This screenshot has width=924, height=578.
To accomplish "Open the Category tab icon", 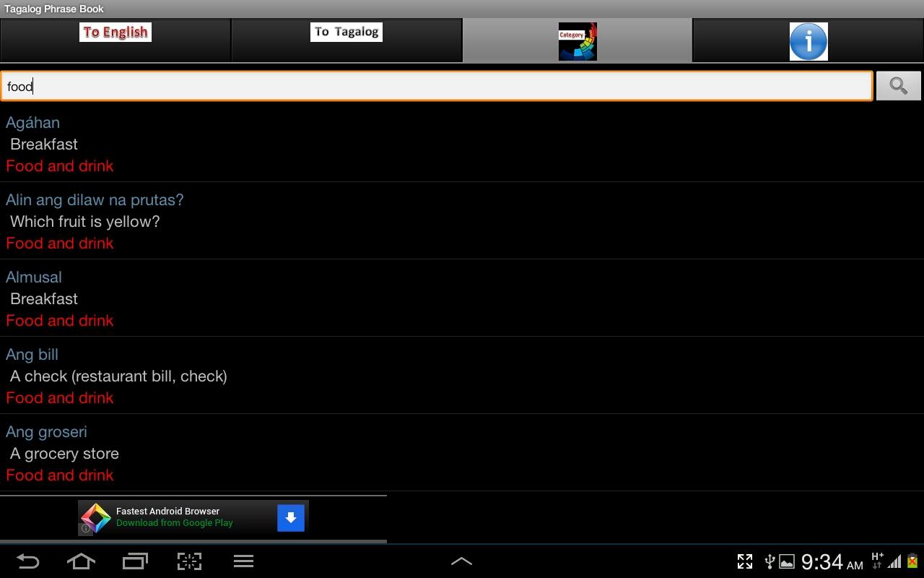I will pos(577,41).
